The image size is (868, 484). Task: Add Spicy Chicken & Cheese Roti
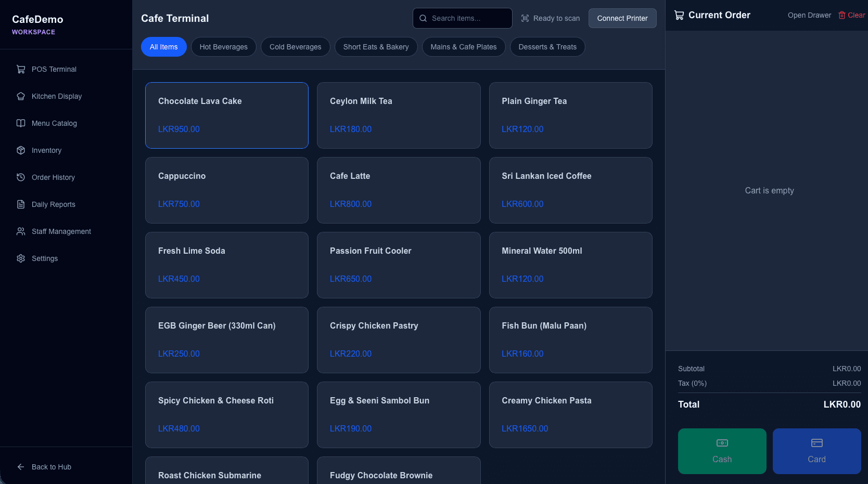coord(227,415)
